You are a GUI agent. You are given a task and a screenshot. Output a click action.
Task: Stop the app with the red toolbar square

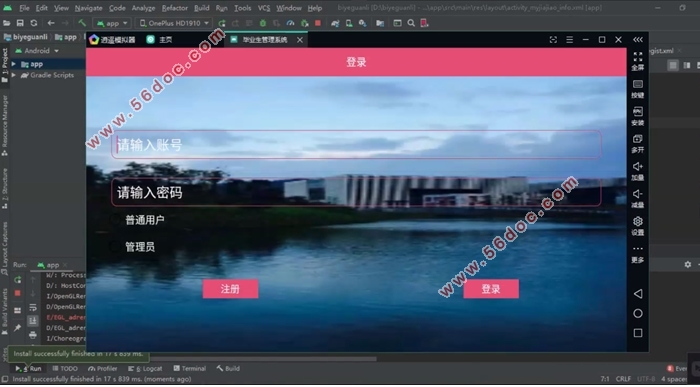tap(318, 23)
